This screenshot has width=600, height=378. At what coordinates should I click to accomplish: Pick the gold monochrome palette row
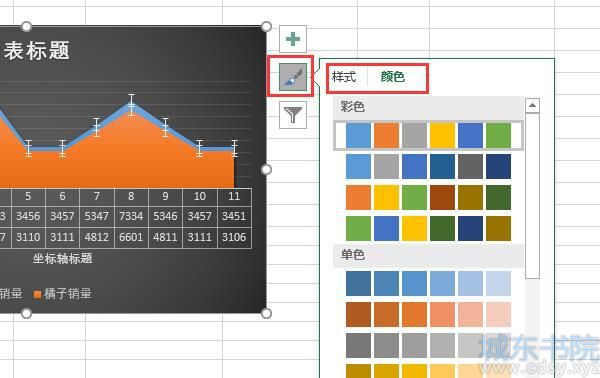428,371
